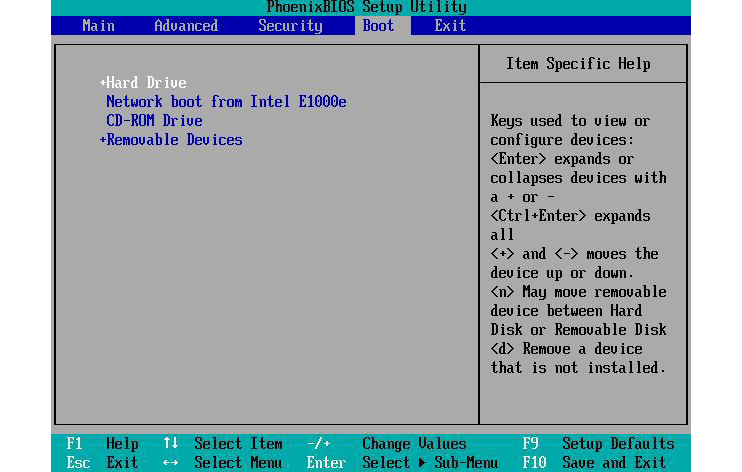This screenshot has width=742, height=472.
Task: Click the -/+ key label
Action: [318, 444]
